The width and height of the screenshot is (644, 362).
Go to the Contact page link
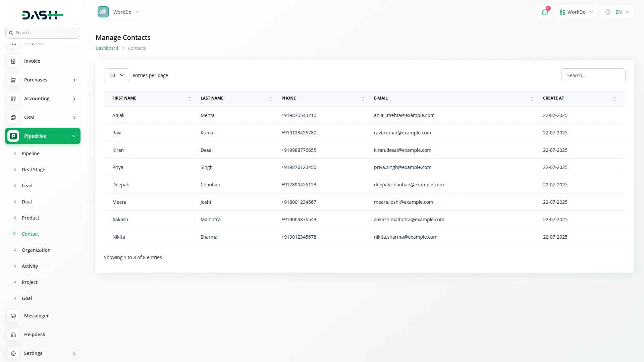pos(30,234)
